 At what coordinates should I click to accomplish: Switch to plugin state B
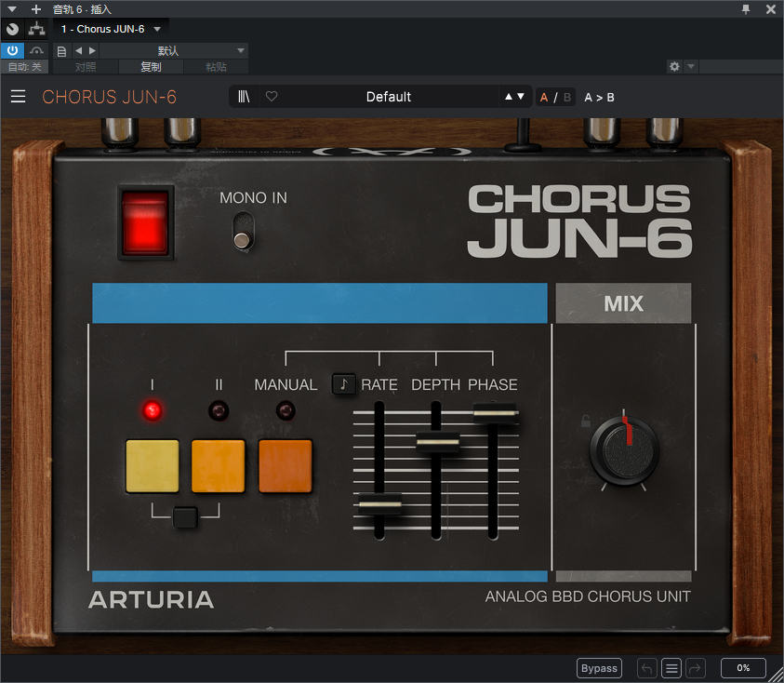click(x=567, y=97)
